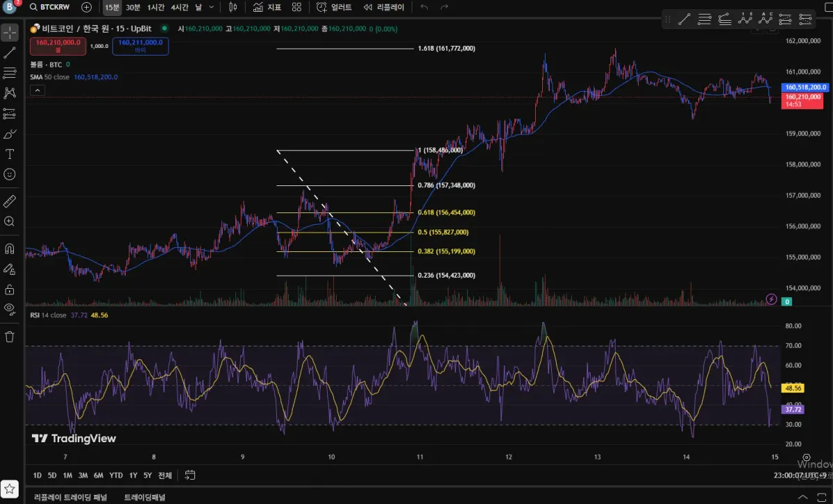Image resolution: width=833 pixels, height=504 pixels.
Task: Open 리플레이 트레이딩 패널 tab
Action: pyautogui.click(x=70, y=497)
